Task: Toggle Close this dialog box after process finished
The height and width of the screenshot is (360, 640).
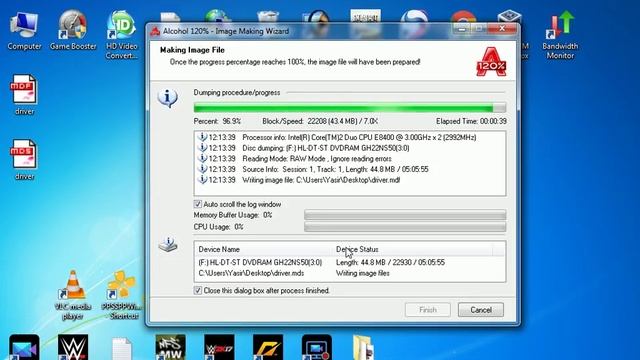Action: pos(198,291)
